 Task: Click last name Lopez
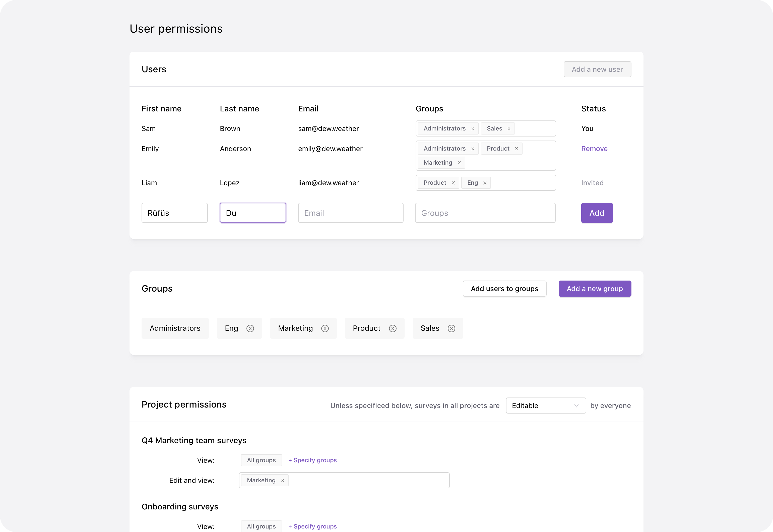pyautogui.click(x=230, y=183)
